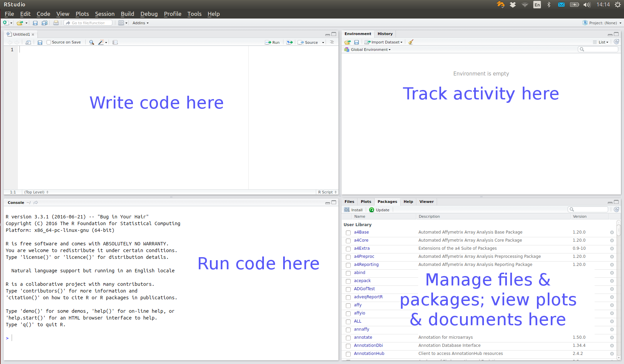Enable the Source on Save checkbox

49,42
